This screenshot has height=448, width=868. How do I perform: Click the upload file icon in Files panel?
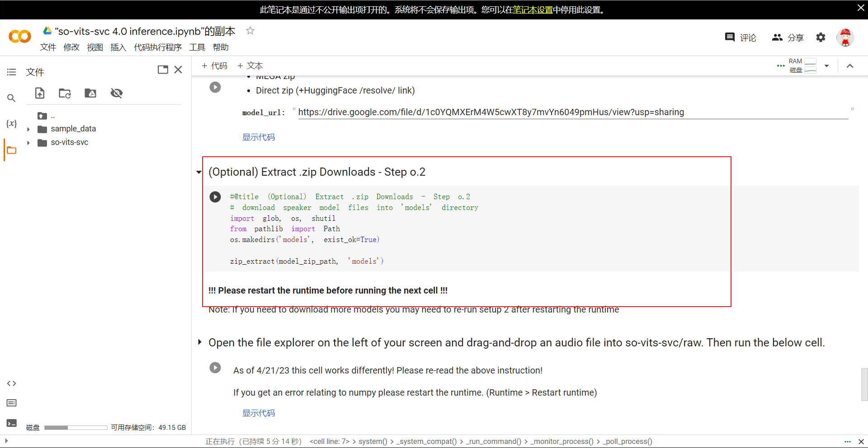click(40, 93)
